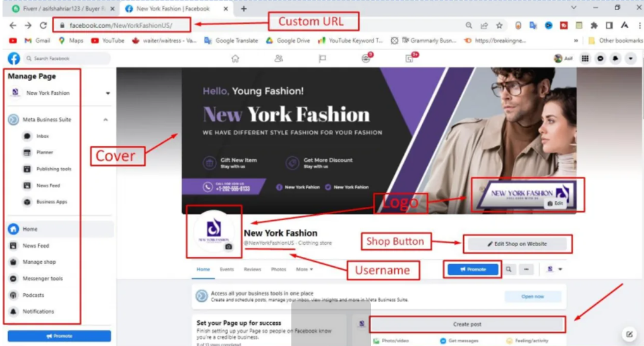Viewport: 644px width, 346px height.
Task: Go back with browser back arrow
Action: (13, 25)
